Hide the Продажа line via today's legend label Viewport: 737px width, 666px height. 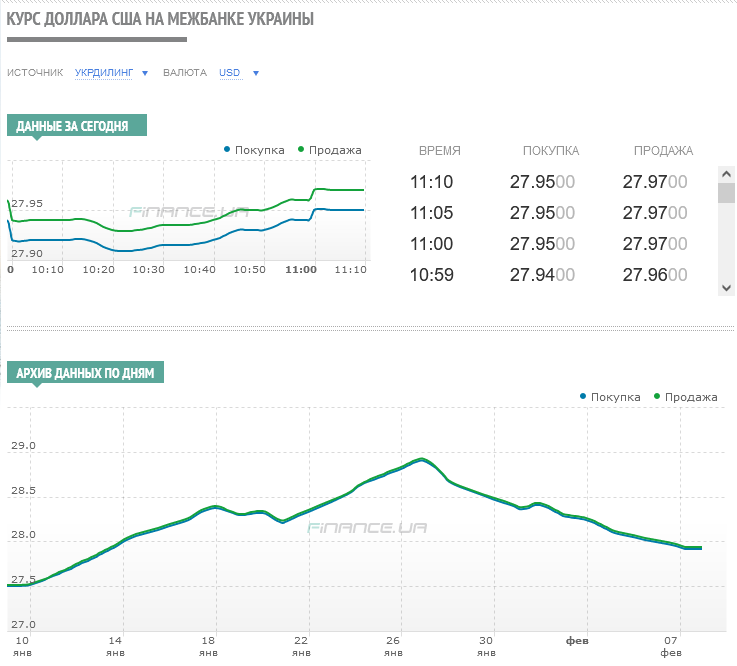(334, 150)
